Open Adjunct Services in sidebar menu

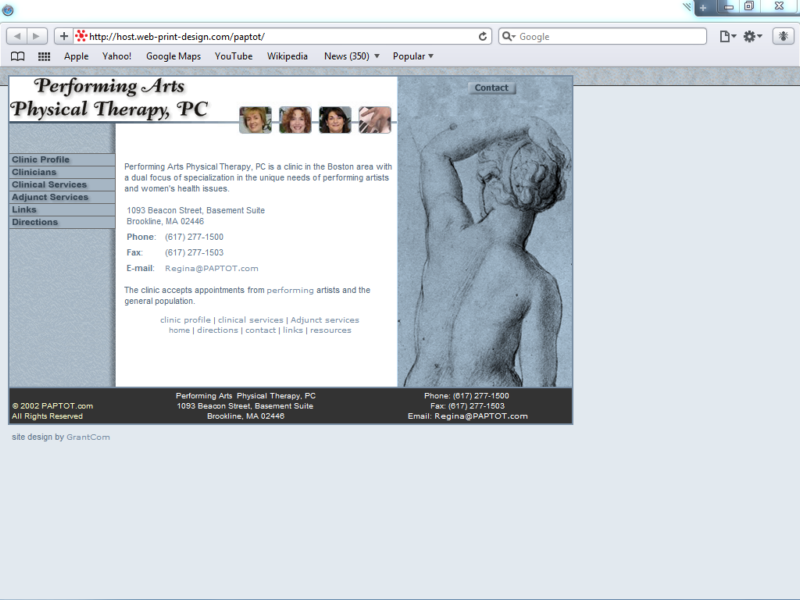pos(62,197)
